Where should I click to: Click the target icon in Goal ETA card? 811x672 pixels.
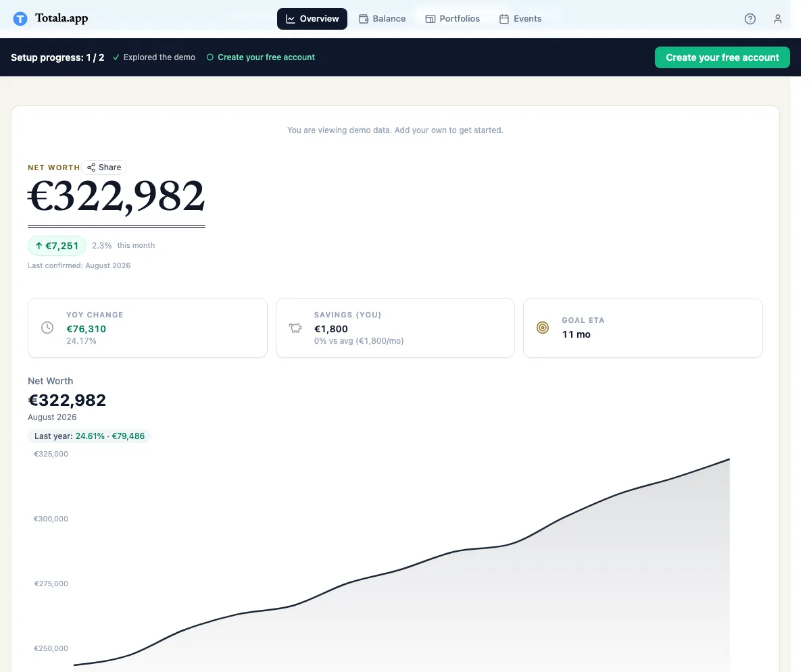point(543,328)
